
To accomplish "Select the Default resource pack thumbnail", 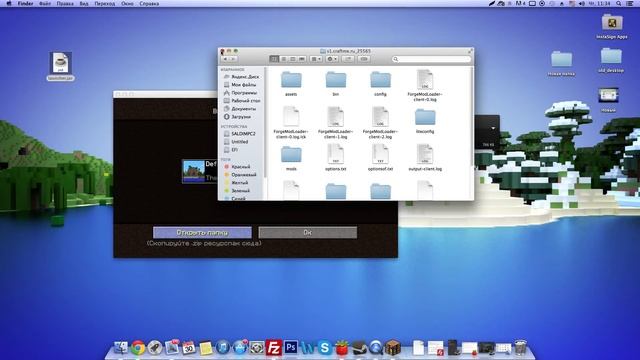I will [x=193, y=171].
